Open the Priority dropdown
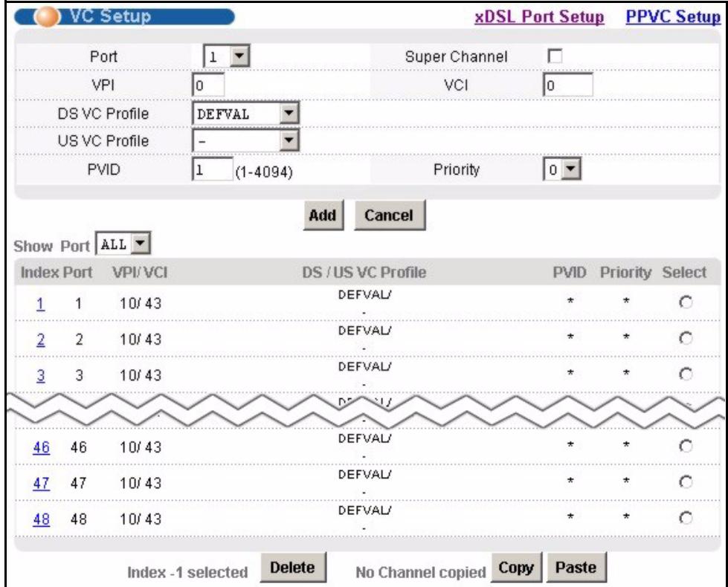The width and height of the screenshot is (728, 587). click(x=561, y=169)
